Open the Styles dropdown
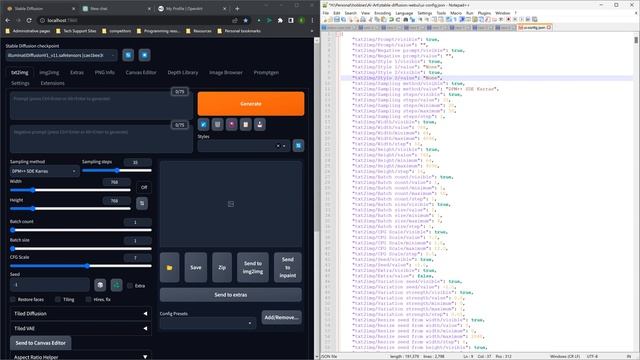This screenshot has width=640, height=360. pos(244,146)
